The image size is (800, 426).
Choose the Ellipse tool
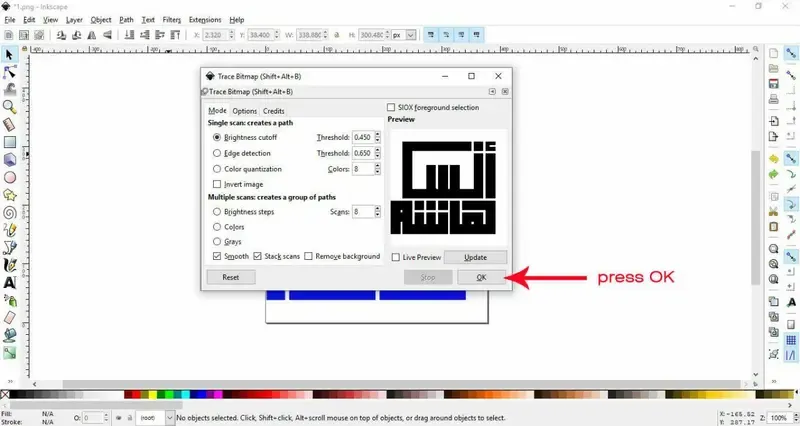point(10,177)
